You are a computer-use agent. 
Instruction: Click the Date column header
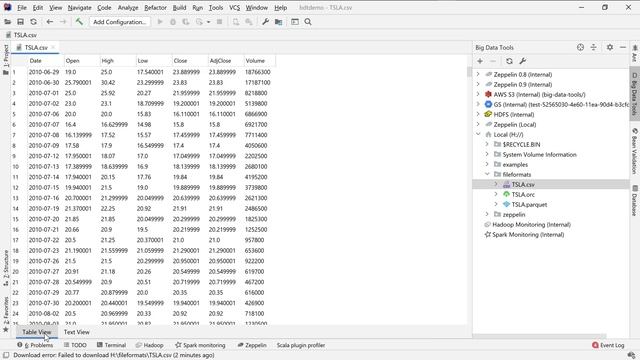pos(45,61)
